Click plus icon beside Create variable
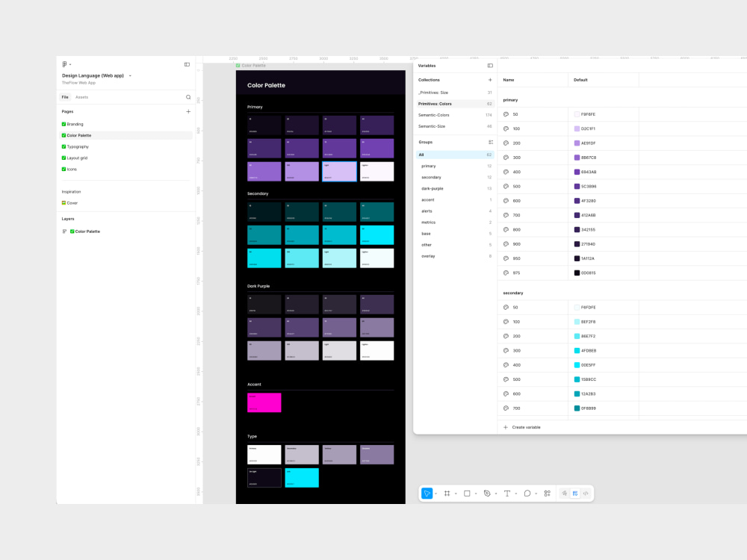747x560 pixels. pyautogui.click(x=506, y=427)
